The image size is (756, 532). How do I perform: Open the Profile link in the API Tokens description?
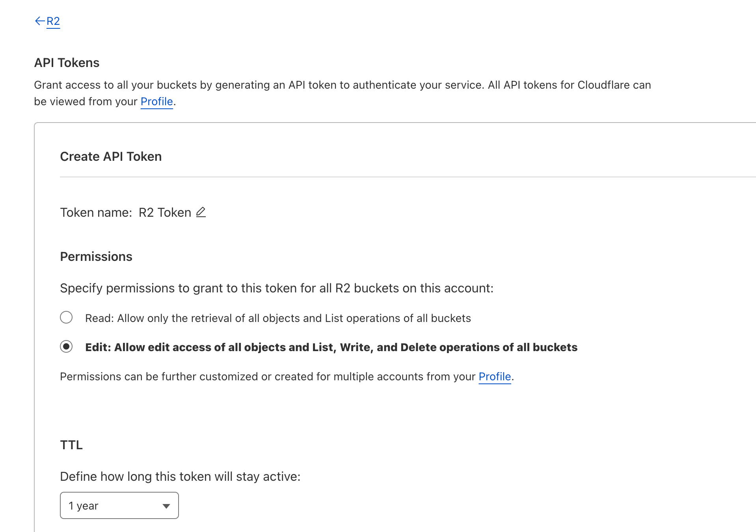(x=156, y=101)
